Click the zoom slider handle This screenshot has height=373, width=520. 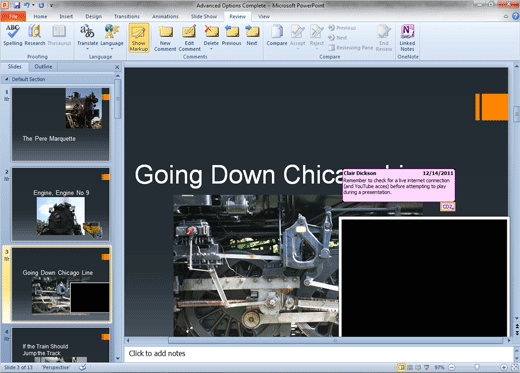coord(477,367)
